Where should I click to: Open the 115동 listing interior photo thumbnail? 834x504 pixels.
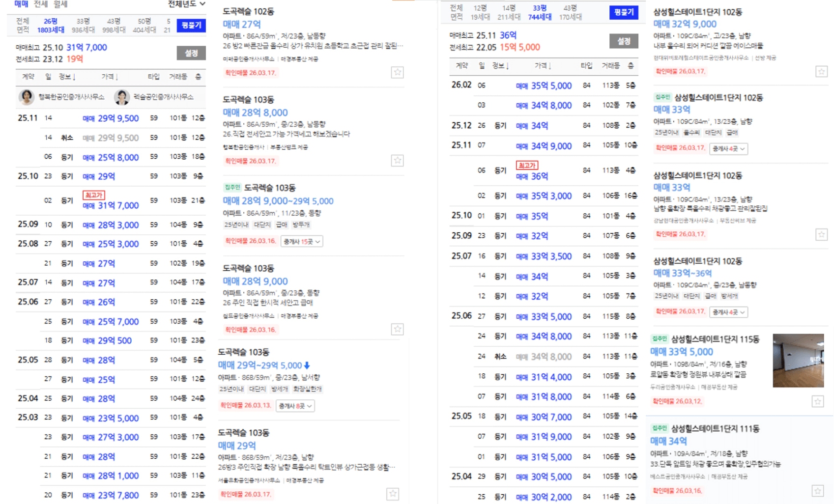pos(798,361)
